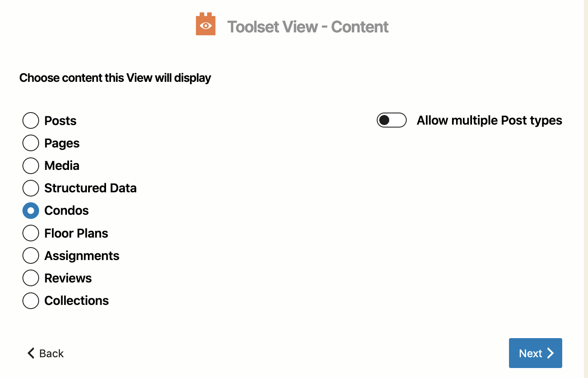Enable the Allow multiple Post types toggle
This screenshot has height=378, width=588.
point(391,120)
